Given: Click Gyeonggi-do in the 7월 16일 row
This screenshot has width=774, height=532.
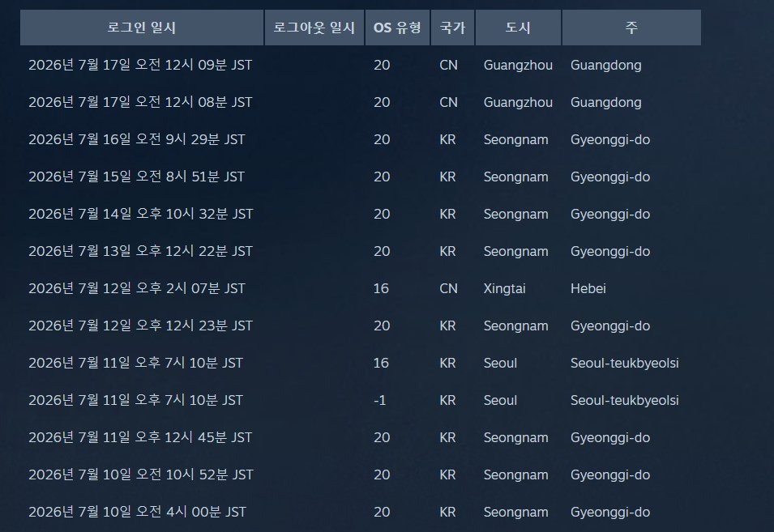Looking at the screenshot, I should click(x=610, y=140).
